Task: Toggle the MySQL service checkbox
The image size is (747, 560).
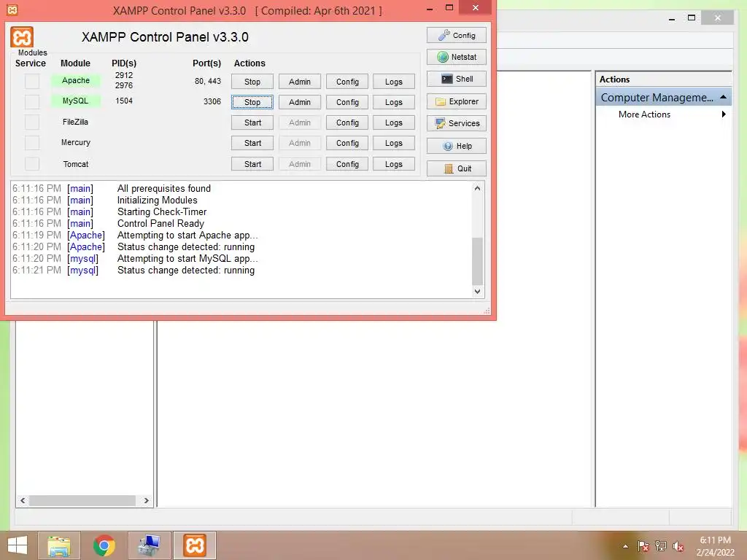Action: (x=32, y=101)
